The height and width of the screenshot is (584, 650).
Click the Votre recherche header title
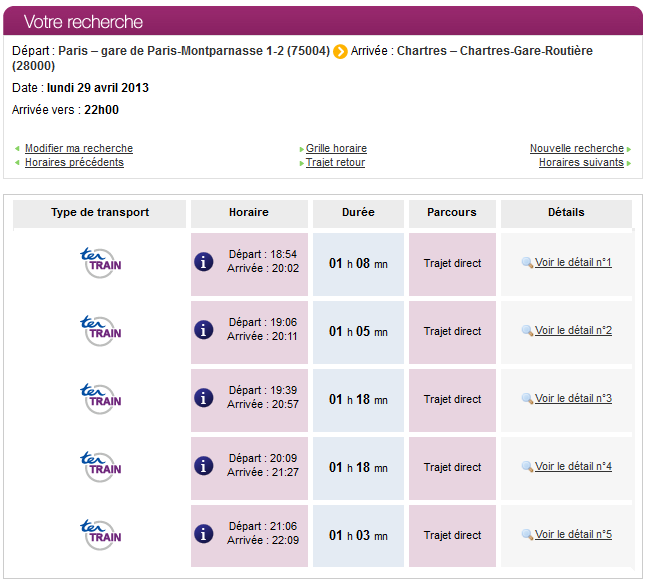click(x=83, y=22)
